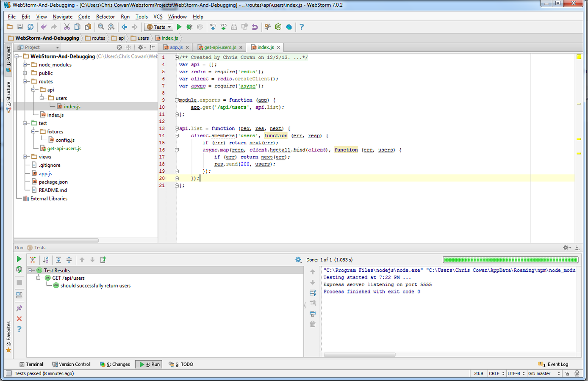Click the Save All disk icon
Viewport: 588px width, 381px height.
pyautogui.click(x=20, y=27)
